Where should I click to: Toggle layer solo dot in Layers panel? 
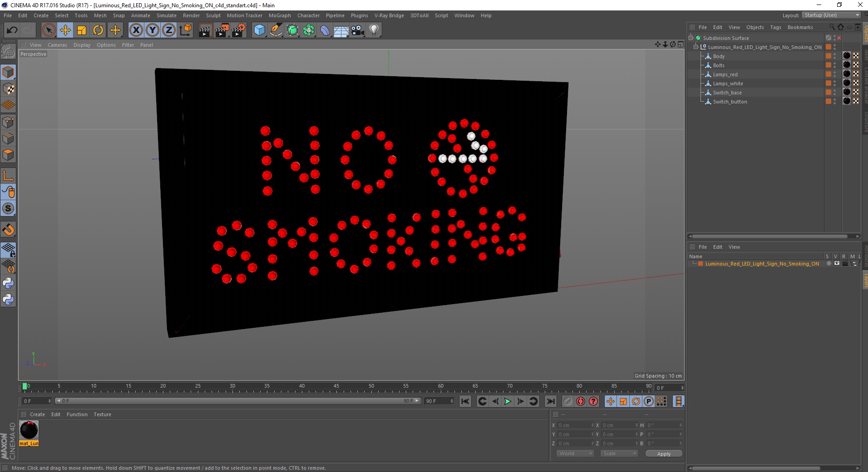click(829, 264)
